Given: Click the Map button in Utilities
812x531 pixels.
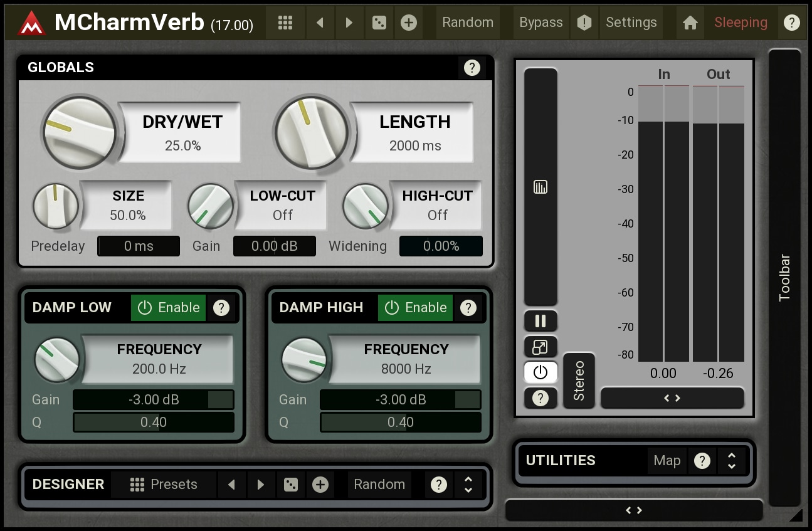Looking at the screenshot, I should point(667,461).
